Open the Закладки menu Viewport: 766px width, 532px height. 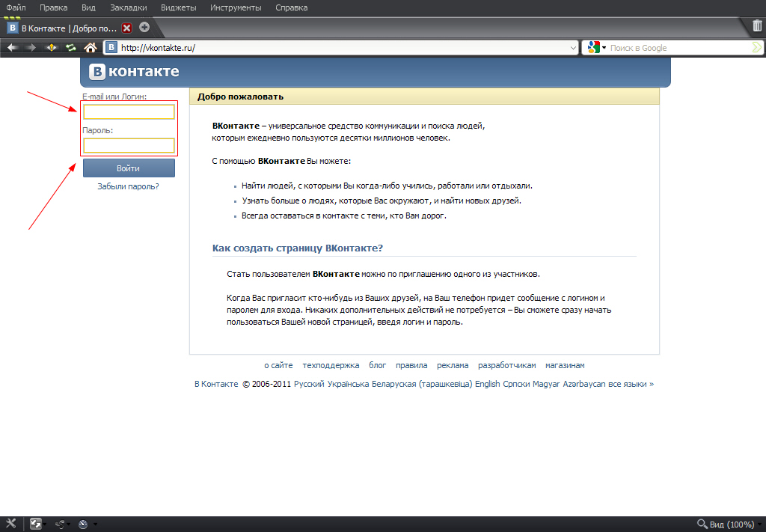click(128, 7)
